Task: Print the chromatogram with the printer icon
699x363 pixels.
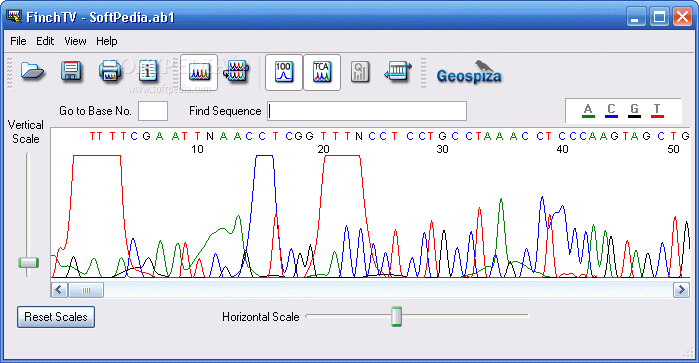Action: [110, 71]
